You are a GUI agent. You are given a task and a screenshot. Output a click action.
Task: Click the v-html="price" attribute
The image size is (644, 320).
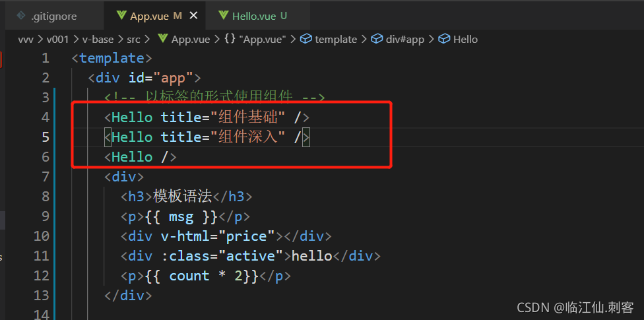point(217,236)
